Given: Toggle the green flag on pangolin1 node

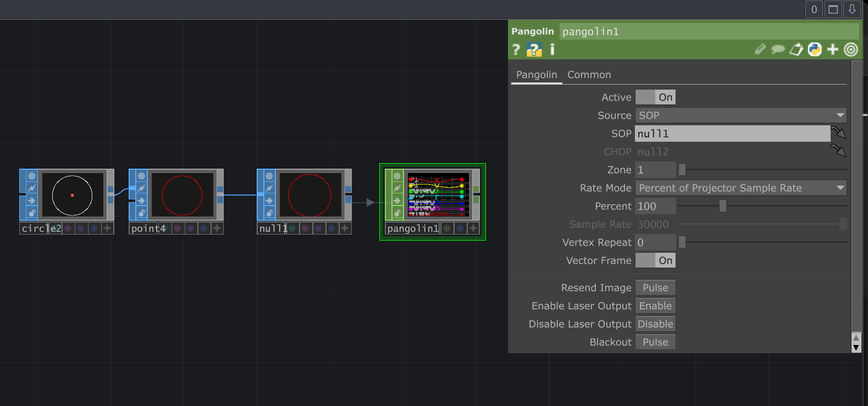Looking at the screenshot, I should click(447, 228).
